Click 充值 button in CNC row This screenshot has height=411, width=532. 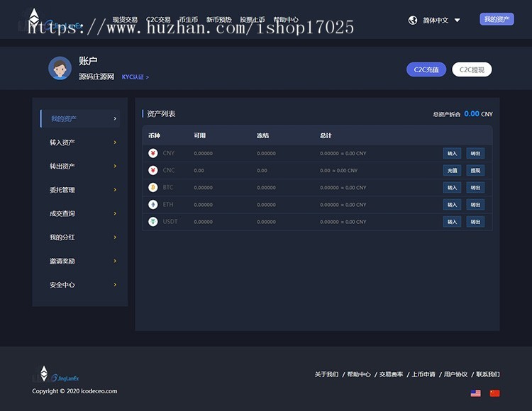tap(452, 170)
